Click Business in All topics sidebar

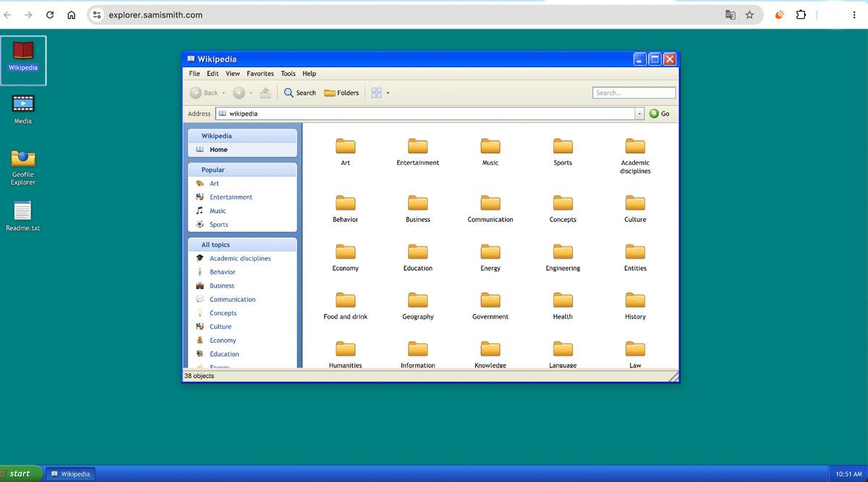(x=221, y=286)
